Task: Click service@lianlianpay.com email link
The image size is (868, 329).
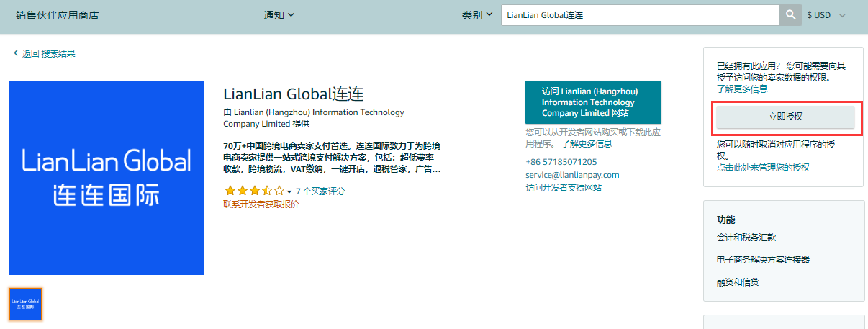Action: coord(572,175)
